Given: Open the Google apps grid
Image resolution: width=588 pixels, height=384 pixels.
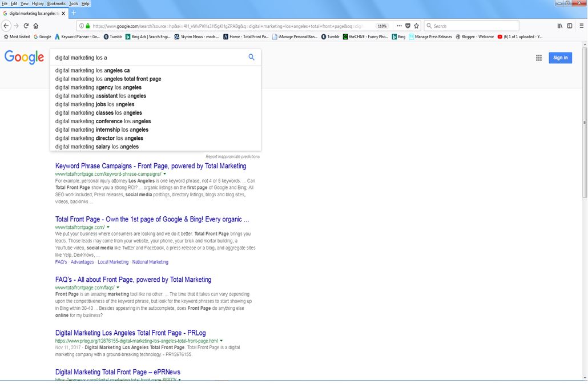Looking at the screenshot, I should (539, 58).
